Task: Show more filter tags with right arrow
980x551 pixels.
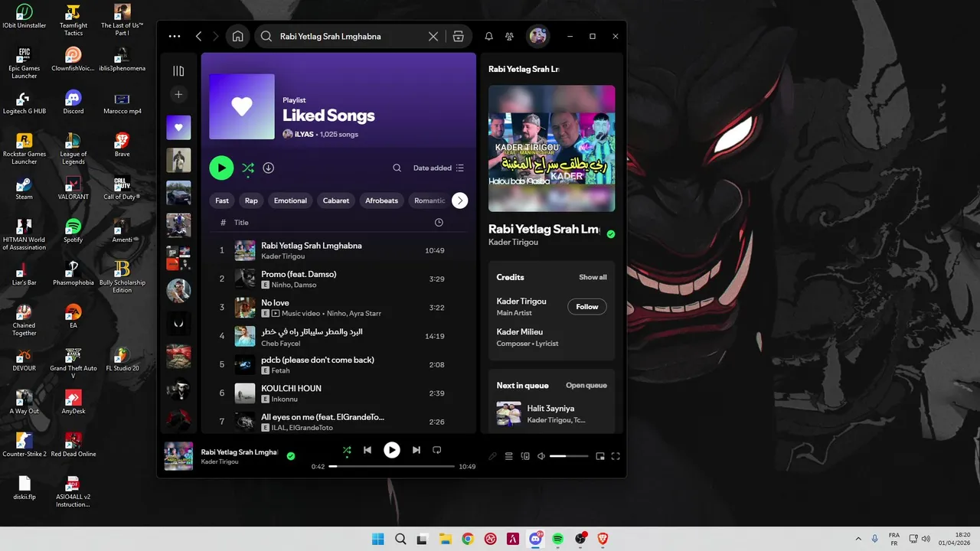Action: (459, 201)
